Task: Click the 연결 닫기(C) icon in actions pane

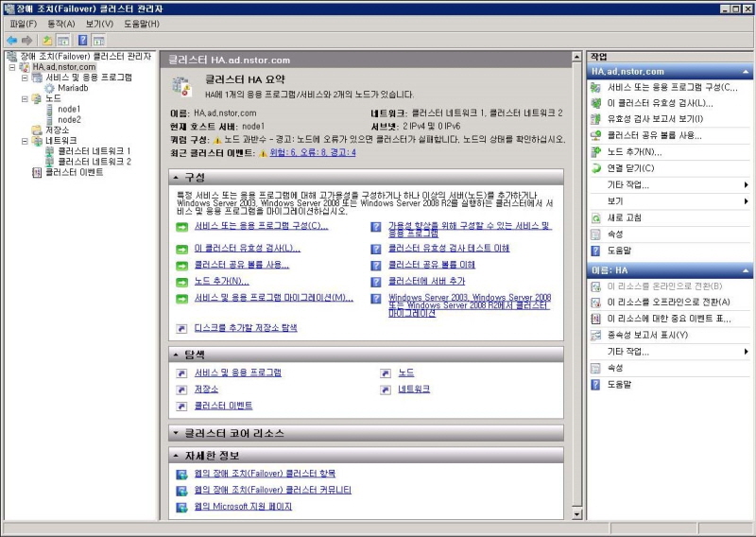Action: [x=596, y=168]
